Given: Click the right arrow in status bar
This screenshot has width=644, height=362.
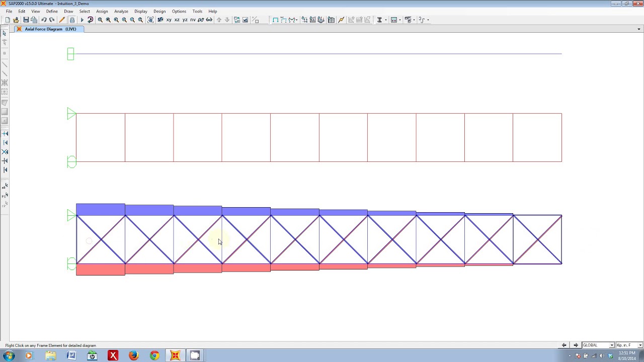Looking at the screenshot, I should [576, 345].
